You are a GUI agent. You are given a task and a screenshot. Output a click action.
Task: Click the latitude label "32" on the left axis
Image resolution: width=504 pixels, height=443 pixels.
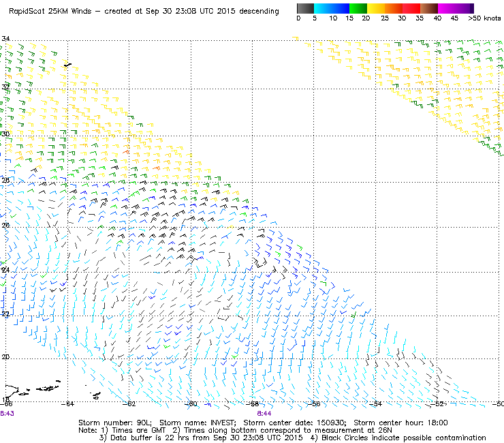[5, 87]
